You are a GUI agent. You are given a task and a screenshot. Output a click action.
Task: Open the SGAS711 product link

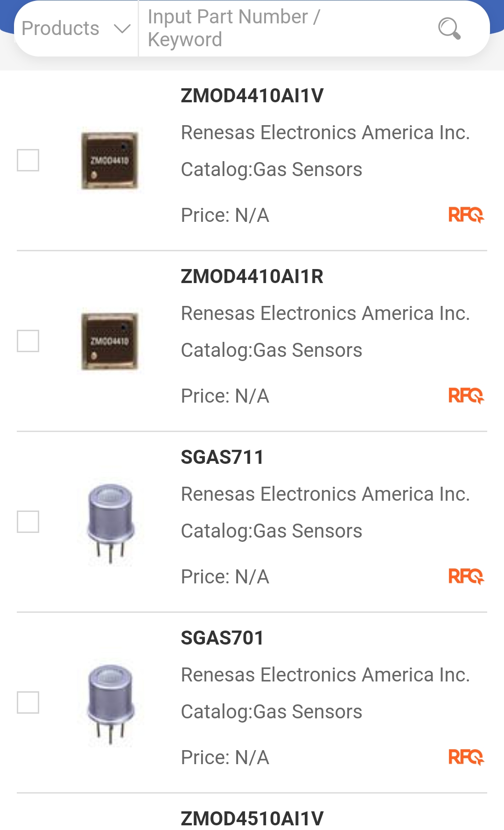click(x=222, y=457)
